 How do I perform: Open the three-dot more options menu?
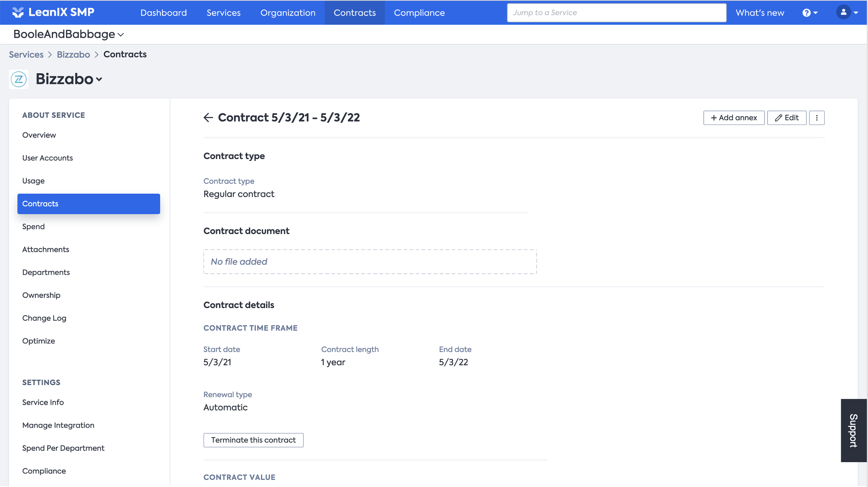click(817, 118)
